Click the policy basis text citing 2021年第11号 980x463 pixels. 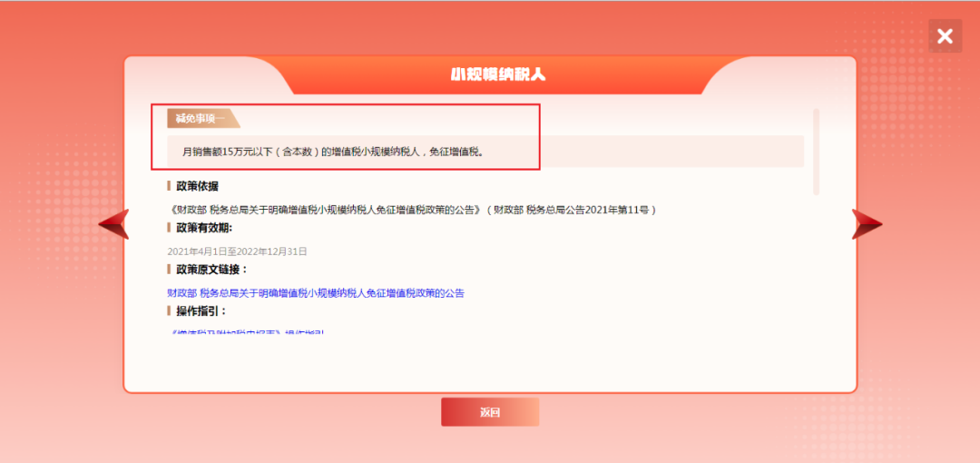pos(412,210)
